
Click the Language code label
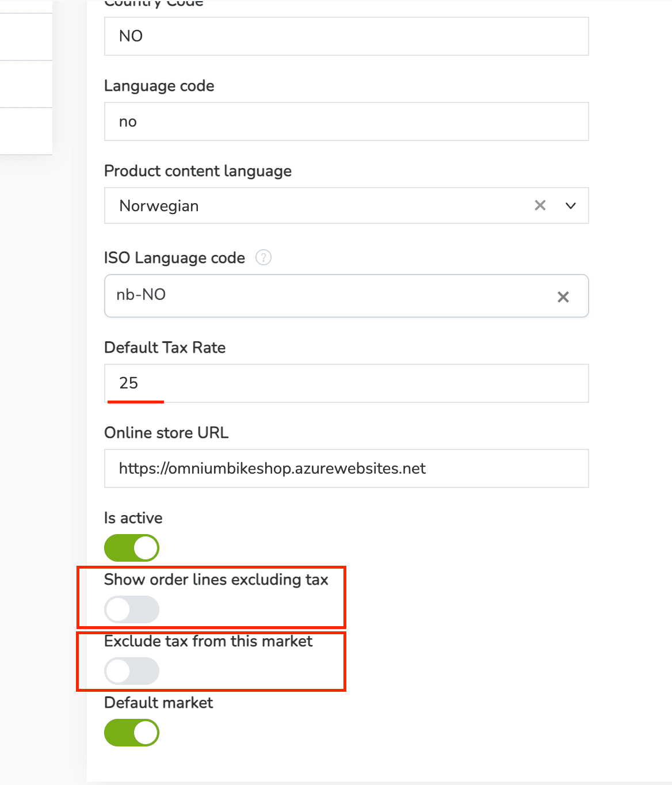[159, 86]
